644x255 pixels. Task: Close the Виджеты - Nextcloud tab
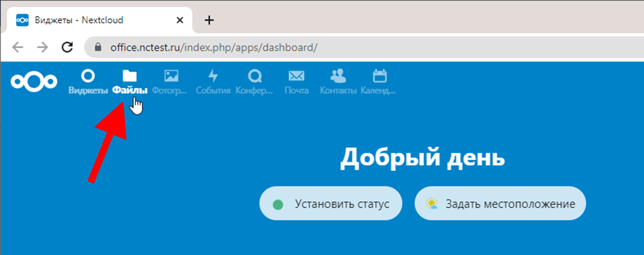coord(180,20)
